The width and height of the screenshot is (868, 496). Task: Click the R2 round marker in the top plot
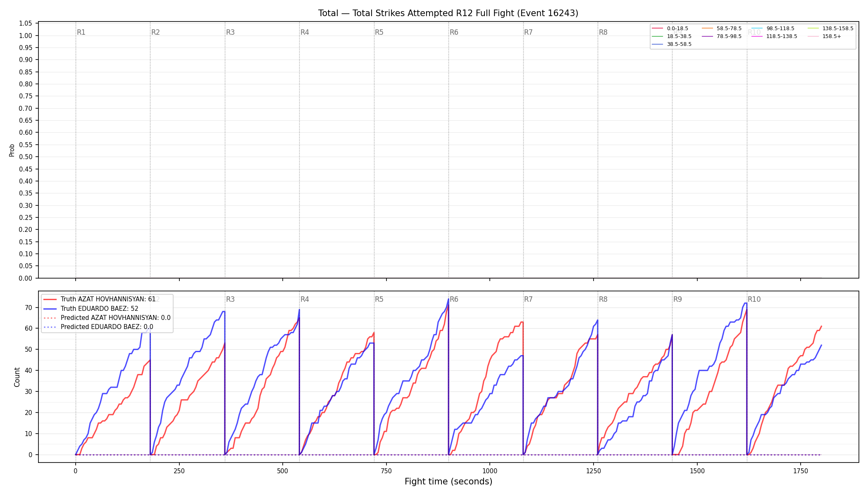coord(155,32)
